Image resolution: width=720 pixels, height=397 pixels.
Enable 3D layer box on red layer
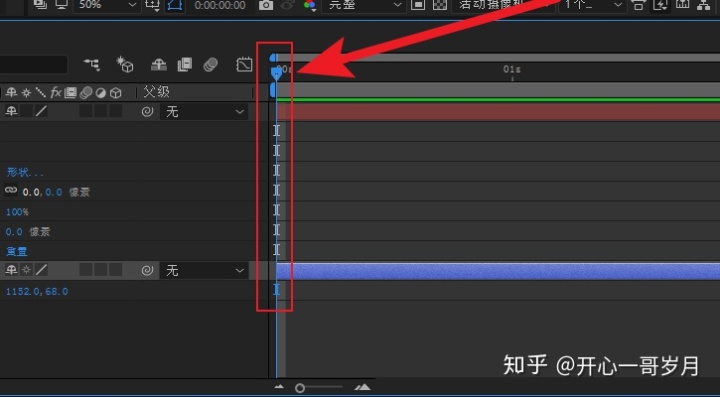click(116, 111)
